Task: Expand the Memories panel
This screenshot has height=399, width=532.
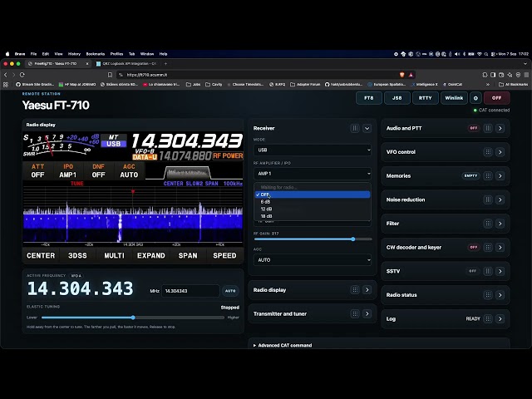Action: click(500, 175)
